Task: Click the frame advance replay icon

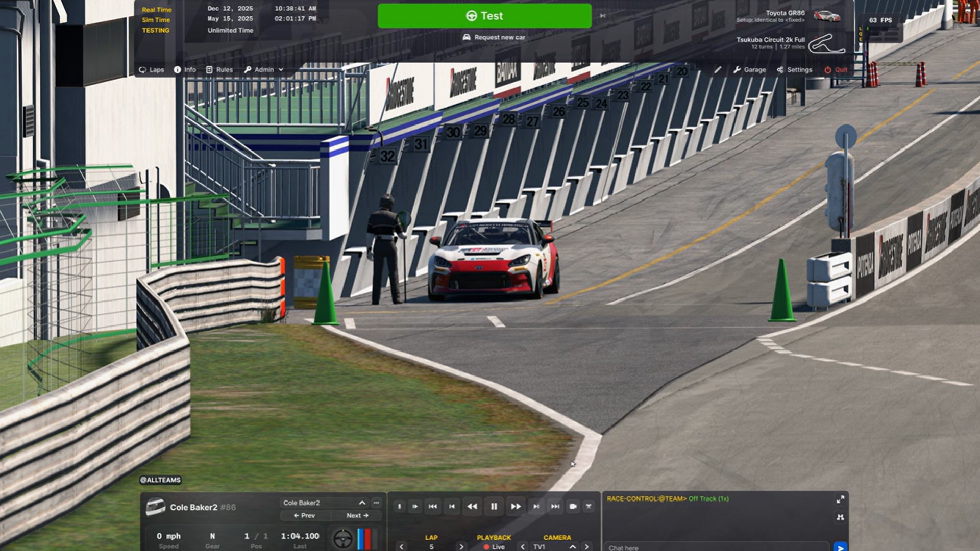Action: [415, 507]
